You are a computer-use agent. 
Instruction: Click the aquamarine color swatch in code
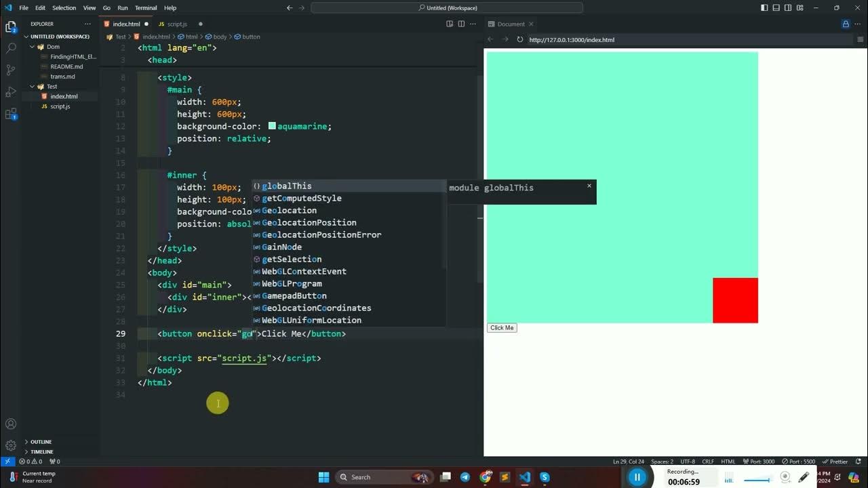(x=272, y=126)
